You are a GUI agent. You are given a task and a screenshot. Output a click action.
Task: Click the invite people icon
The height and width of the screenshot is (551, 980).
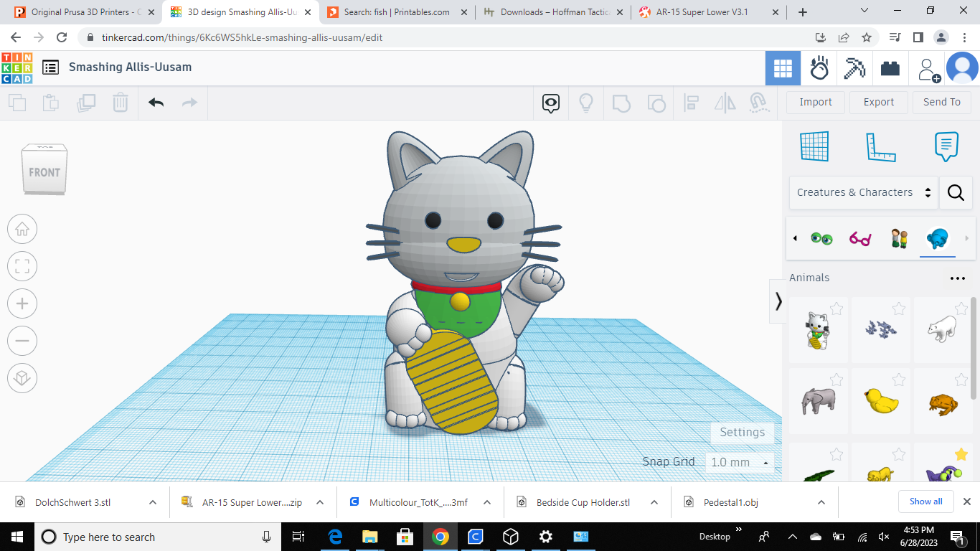pyautogui.click(x=929, y=70)
